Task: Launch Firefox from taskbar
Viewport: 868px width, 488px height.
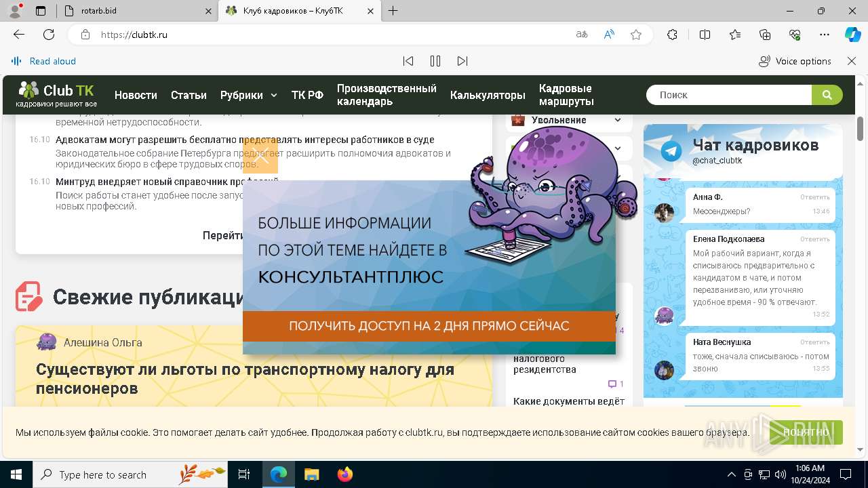Action: (345, 474)
